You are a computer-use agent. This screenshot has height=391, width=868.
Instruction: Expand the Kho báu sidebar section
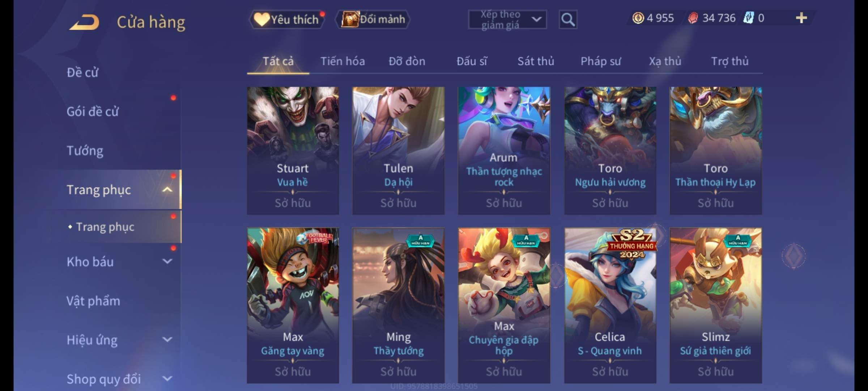pos(167,261)
